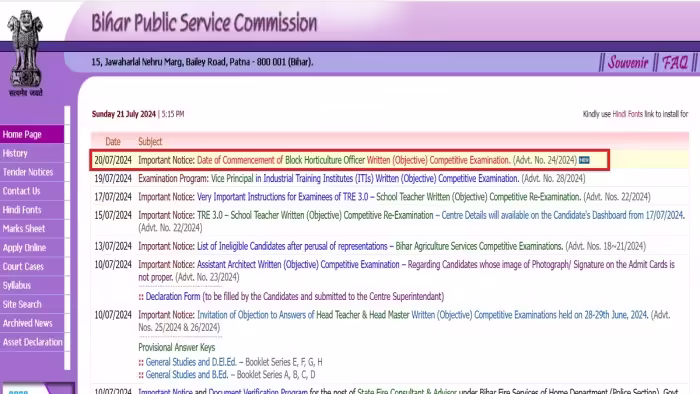Image resolution: width=700 pixels, height=394 pixels.
Task: Click the Bihar Public Service Commission title
Action: [204, 22]
